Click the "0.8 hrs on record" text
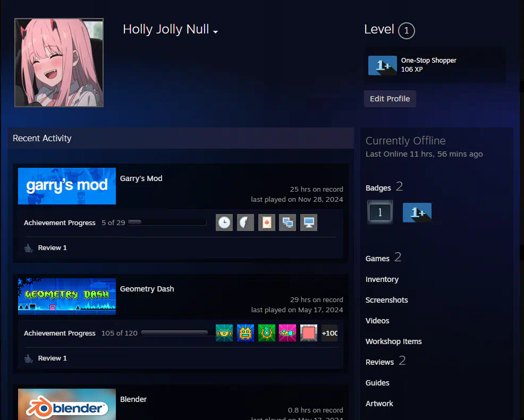Viewport: 524px width, 420px height. tap(316, 410)
